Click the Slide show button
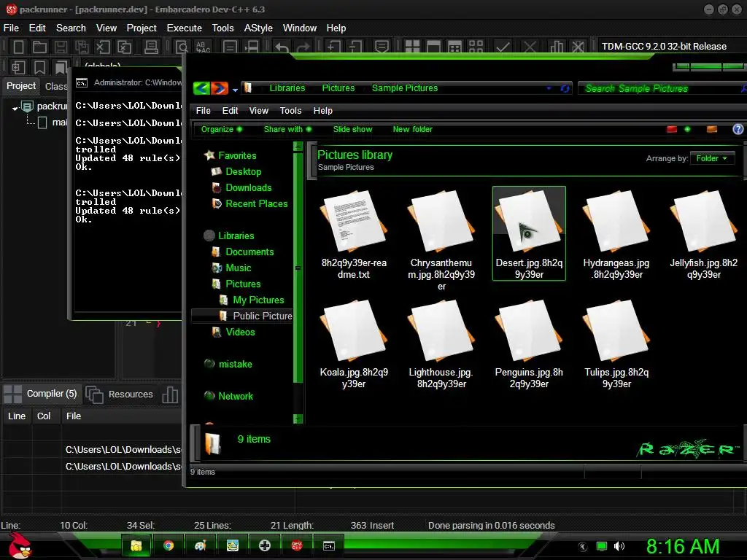 pyautogui.click(x=352, y=129)
